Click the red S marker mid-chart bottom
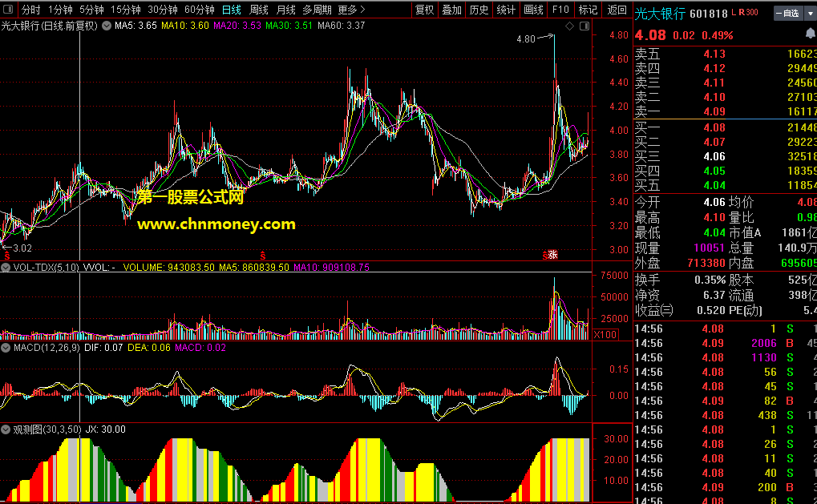The height and width of the screenshot is (504, 817). [x=263, y=256]
